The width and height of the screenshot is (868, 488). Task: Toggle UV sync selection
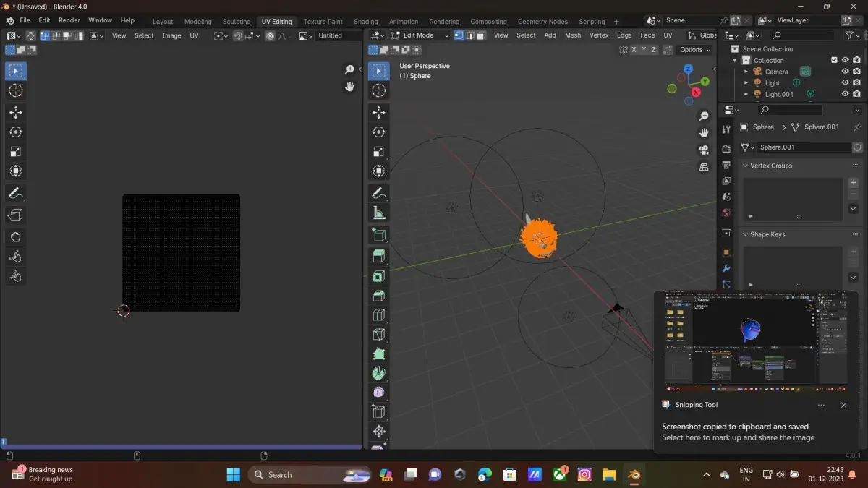coord(30,35)
